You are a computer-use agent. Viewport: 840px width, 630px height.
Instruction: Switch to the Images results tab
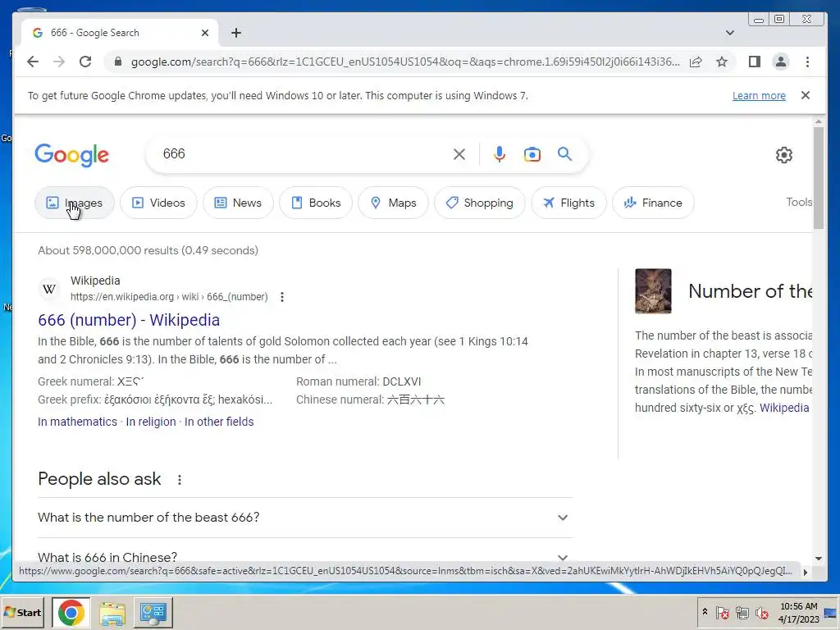click(x=75, y=203)
